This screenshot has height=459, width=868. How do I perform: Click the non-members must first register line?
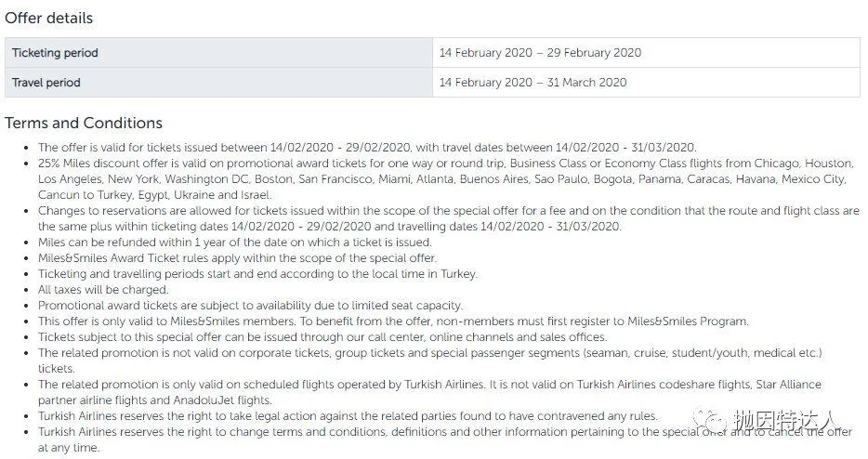393,321
